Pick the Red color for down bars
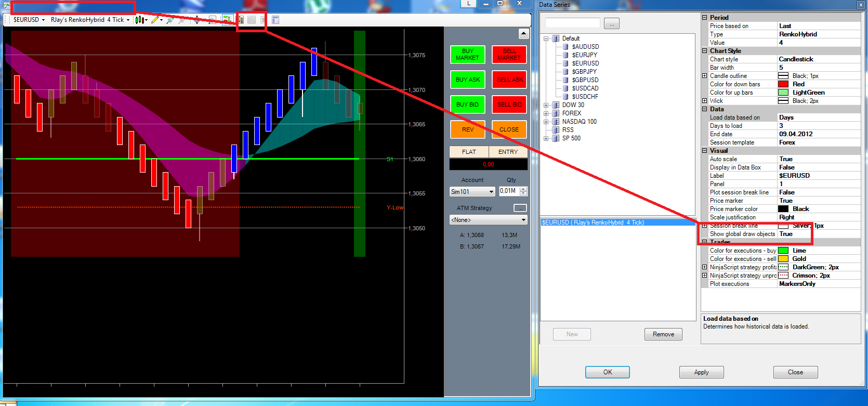Image resolution: width=868 pixels, height=406 pixels. point(783,84)
